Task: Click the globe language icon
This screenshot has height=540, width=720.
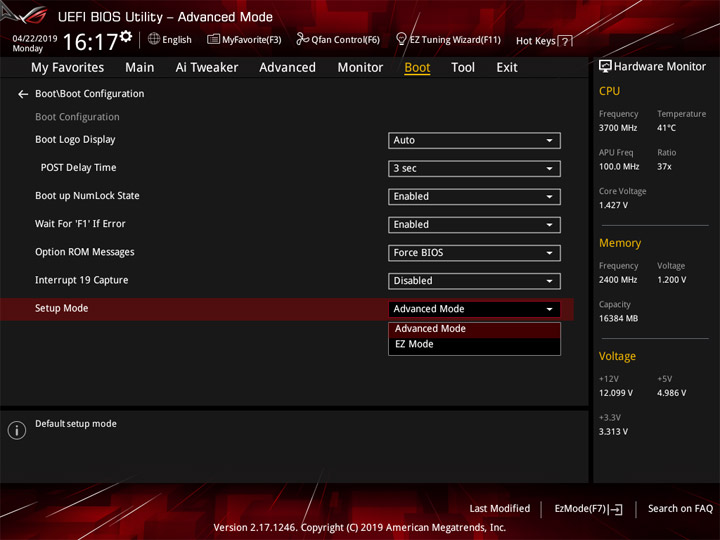Action: point(154,39)
